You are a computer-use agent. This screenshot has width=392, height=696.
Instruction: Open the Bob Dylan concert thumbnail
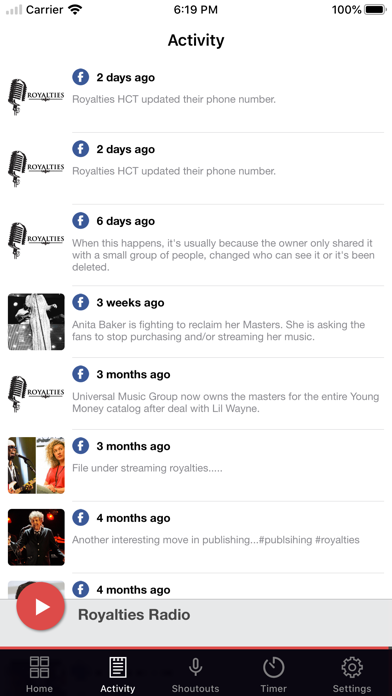(36, 537)
